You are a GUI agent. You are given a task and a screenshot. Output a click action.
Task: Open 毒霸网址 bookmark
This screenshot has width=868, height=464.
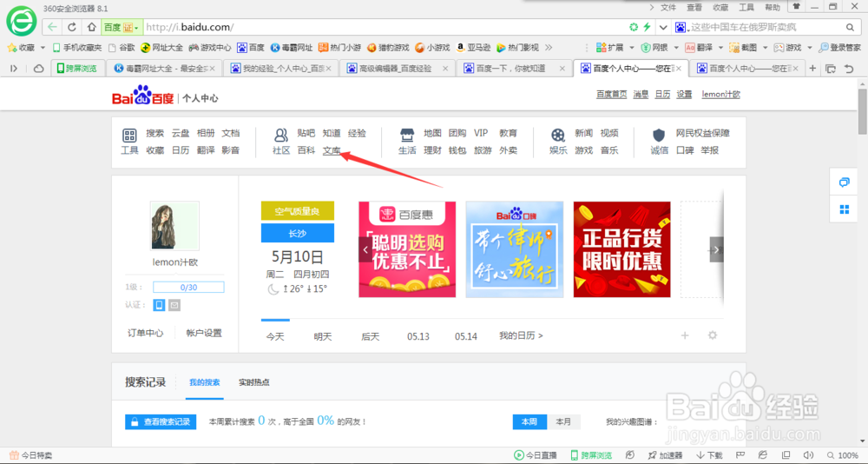point(291,48)
